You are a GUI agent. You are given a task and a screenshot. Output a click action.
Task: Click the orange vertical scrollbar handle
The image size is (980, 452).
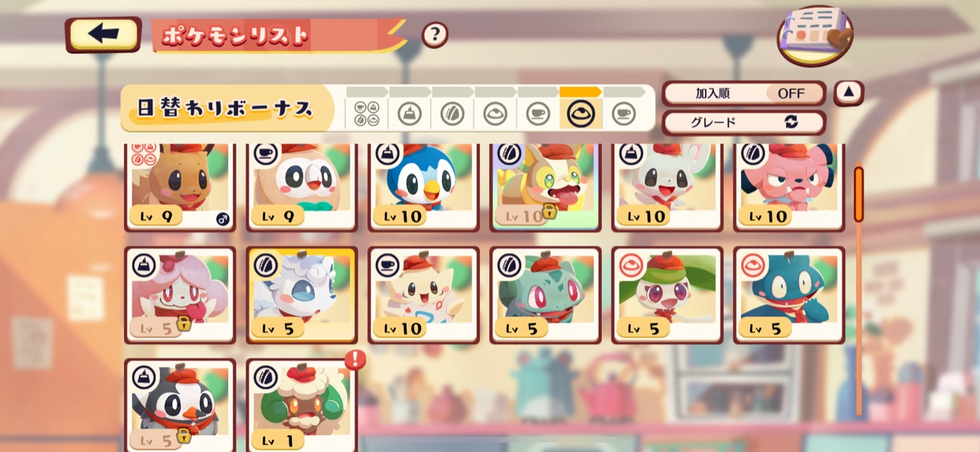(858, 194)
